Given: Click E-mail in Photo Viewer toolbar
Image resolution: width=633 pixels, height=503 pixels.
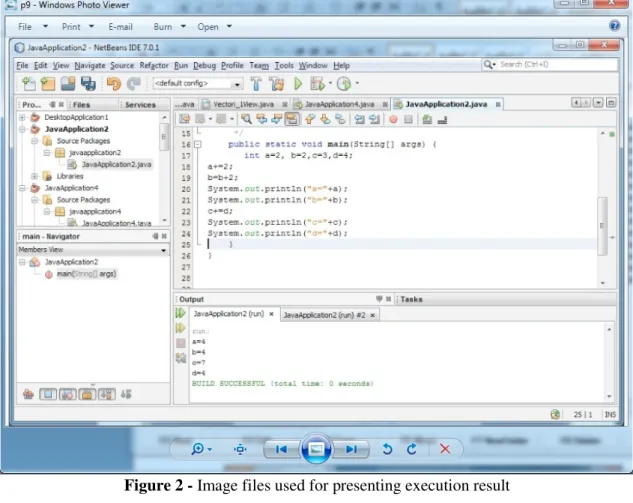Looking at the screenshot, I should click(120, 27).
